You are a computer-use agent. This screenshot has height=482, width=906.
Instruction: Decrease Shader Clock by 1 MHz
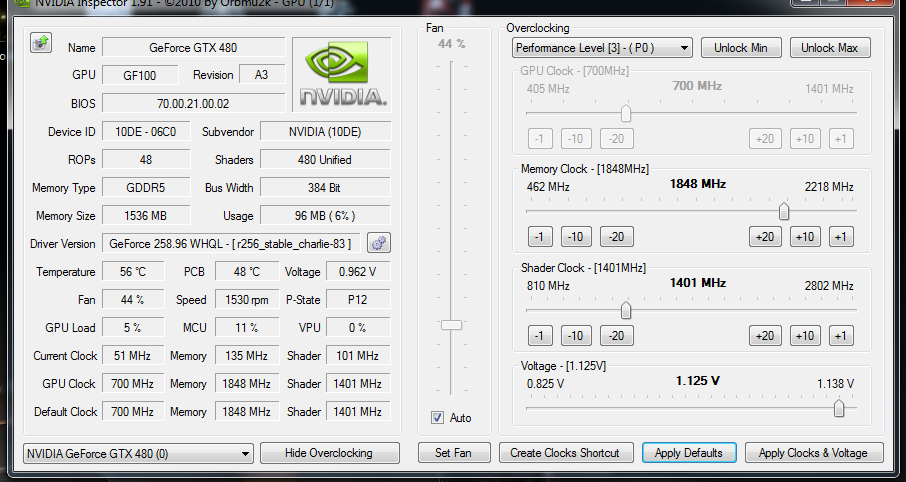(x=540, y=335)
